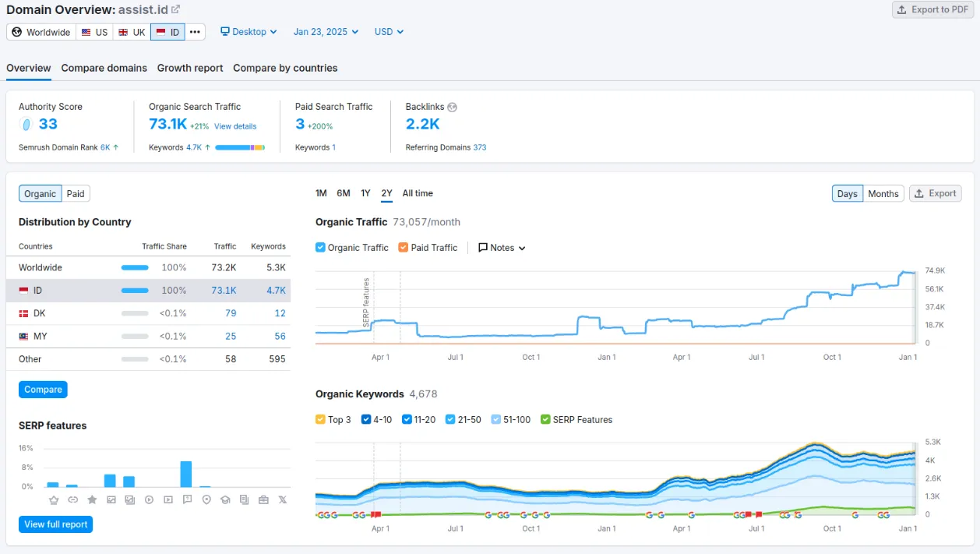
Task: Click the local pack map pin icon
Action: pos(206,499)
